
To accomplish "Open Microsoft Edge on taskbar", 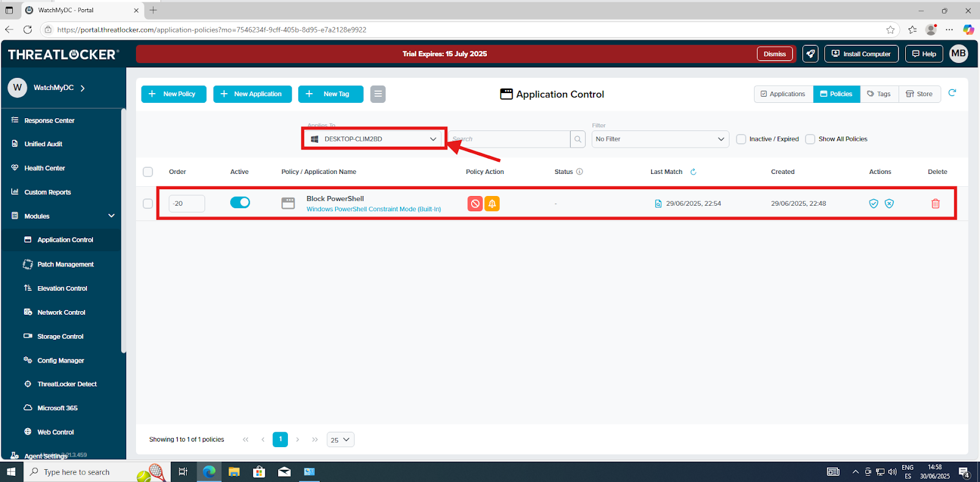I will 209,472.
